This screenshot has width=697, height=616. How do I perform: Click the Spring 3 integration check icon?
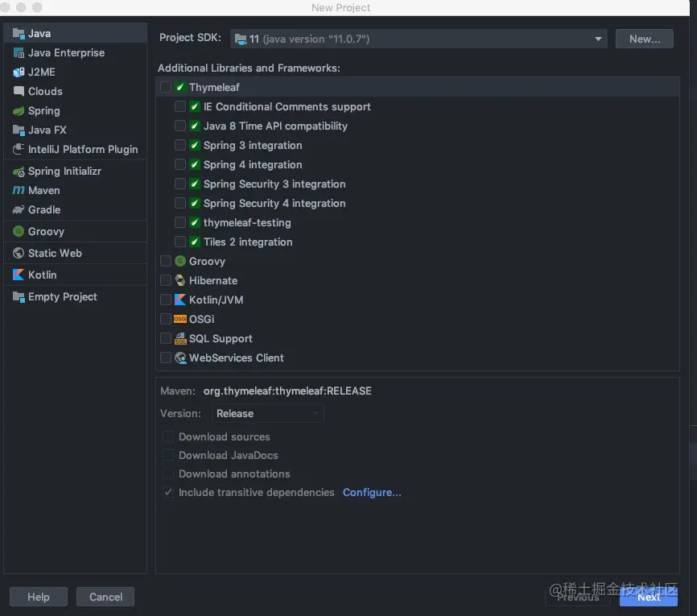195,146
